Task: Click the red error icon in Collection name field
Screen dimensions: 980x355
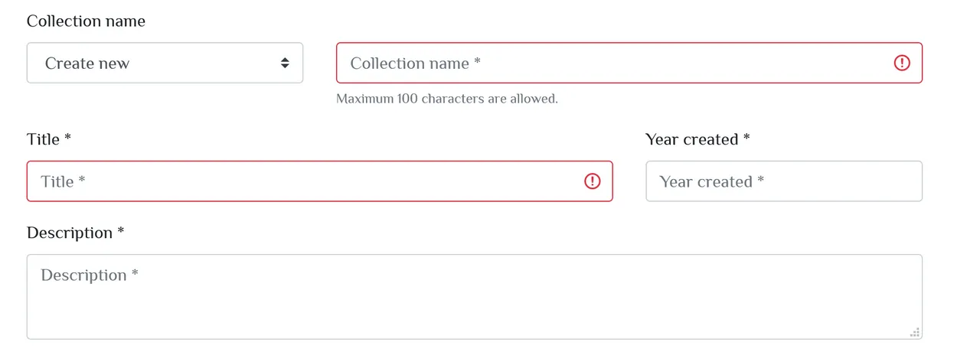Action: (x=902, y=63)
